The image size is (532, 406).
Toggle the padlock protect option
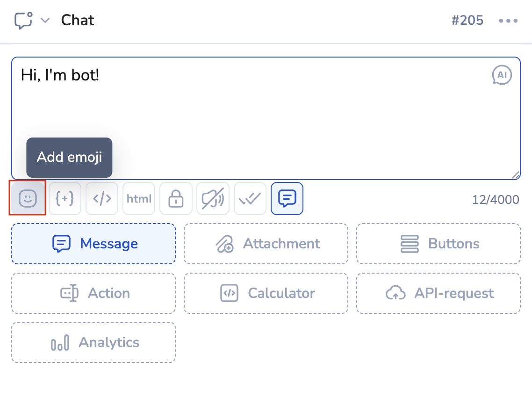[x=176, y=198]
